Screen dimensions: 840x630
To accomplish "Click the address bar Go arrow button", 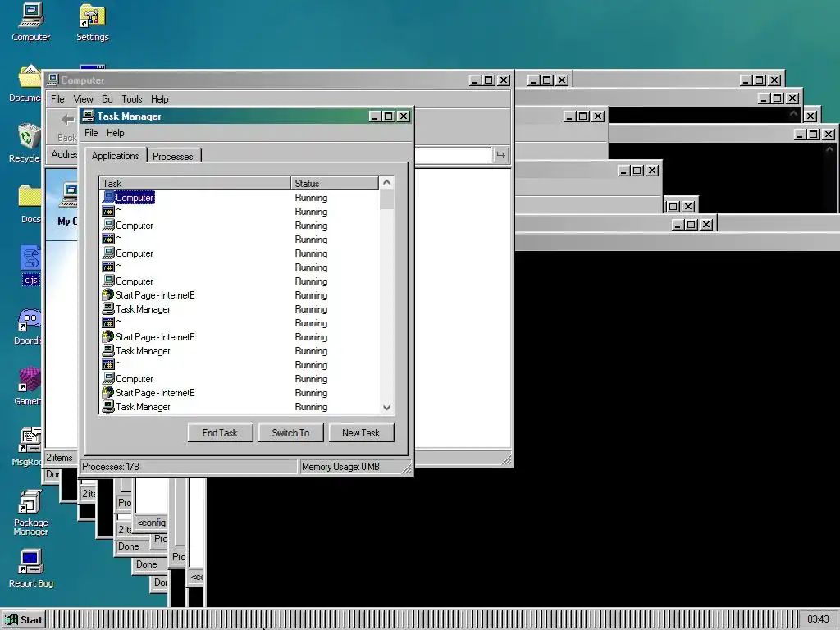I will 500,155.
